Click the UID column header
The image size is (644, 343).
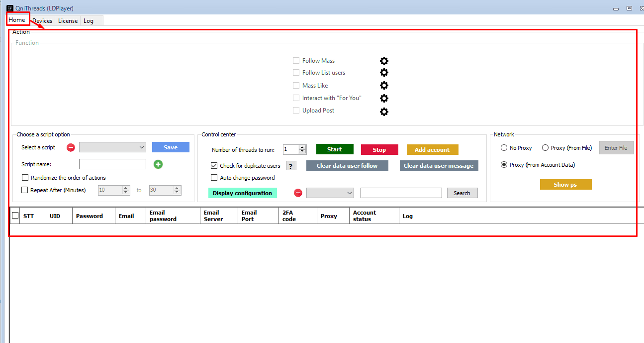59,216
